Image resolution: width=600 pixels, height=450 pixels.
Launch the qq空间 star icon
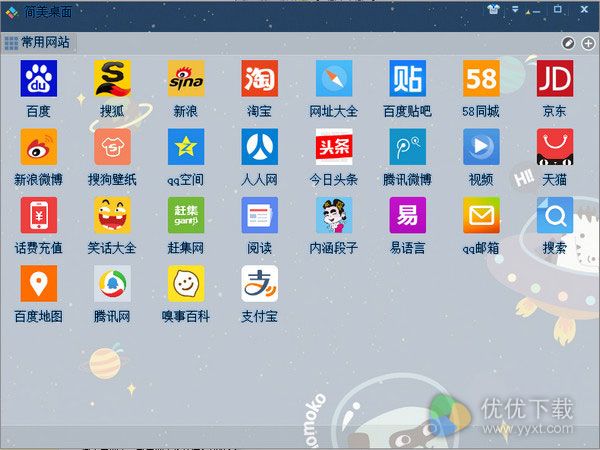tap(186, 147)
